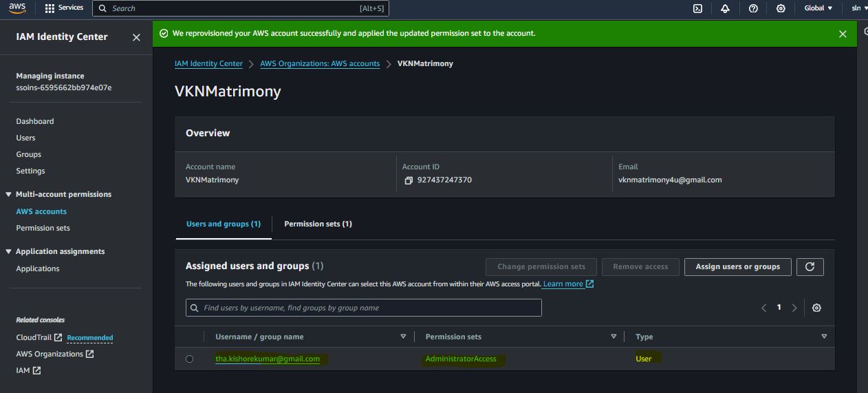Open the settings gear in top bar
Image resolution: width=868 pixels, height=393 pixels.
coord(781,8)
